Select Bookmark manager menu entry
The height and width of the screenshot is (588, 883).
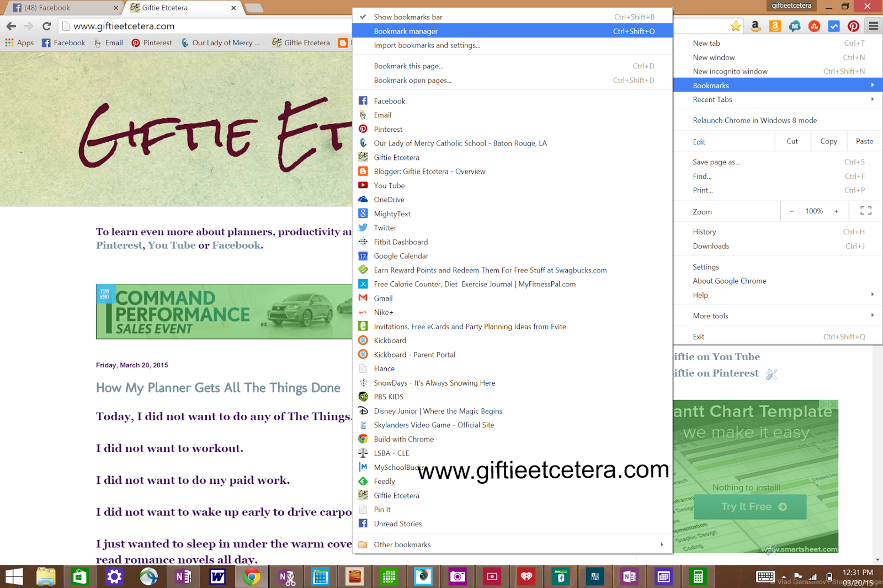pos(512,31)
